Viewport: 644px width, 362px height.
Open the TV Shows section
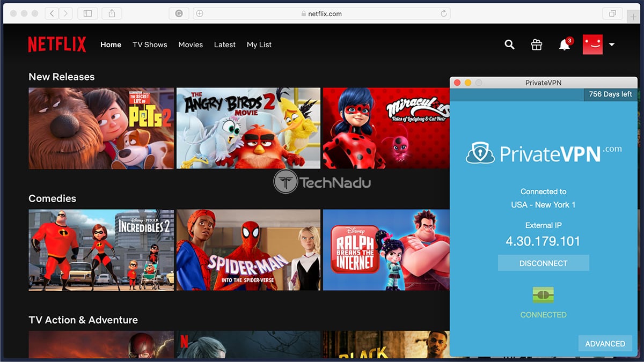150,45
